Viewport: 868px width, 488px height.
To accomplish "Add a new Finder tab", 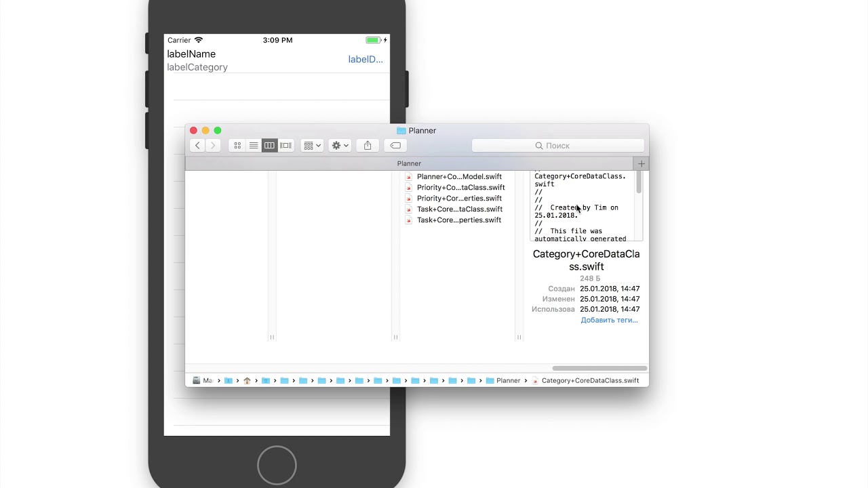I will 642,163.
